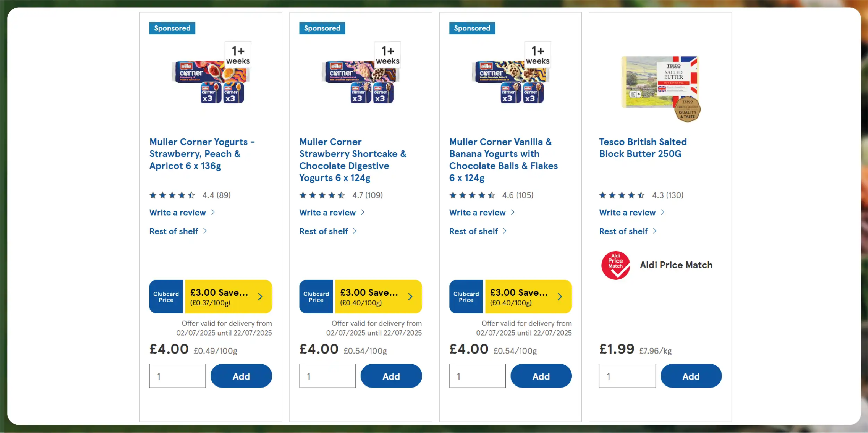Click the quantity field for Strawberry Shortcake yogurts
Viewport: 868px width, 433px height.
327,376
